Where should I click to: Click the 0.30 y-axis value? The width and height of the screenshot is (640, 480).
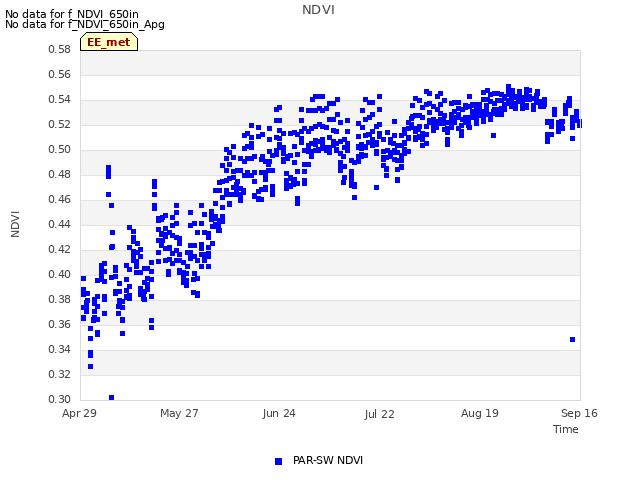point(60,399)
